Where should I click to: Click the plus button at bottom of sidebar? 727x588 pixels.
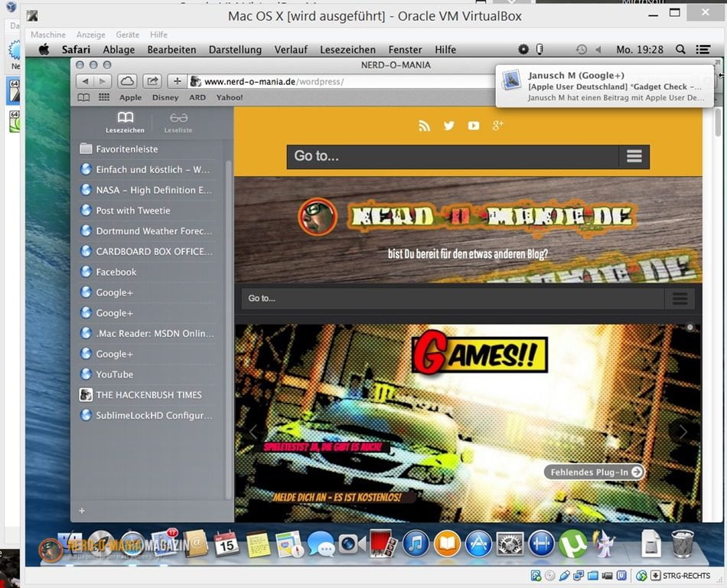[x=82, y=511]
